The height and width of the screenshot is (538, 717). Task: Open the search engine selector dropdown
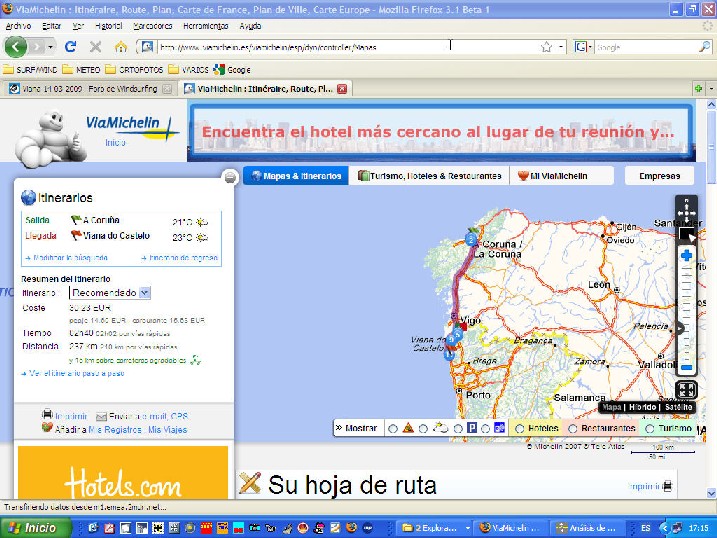point(590,47)
